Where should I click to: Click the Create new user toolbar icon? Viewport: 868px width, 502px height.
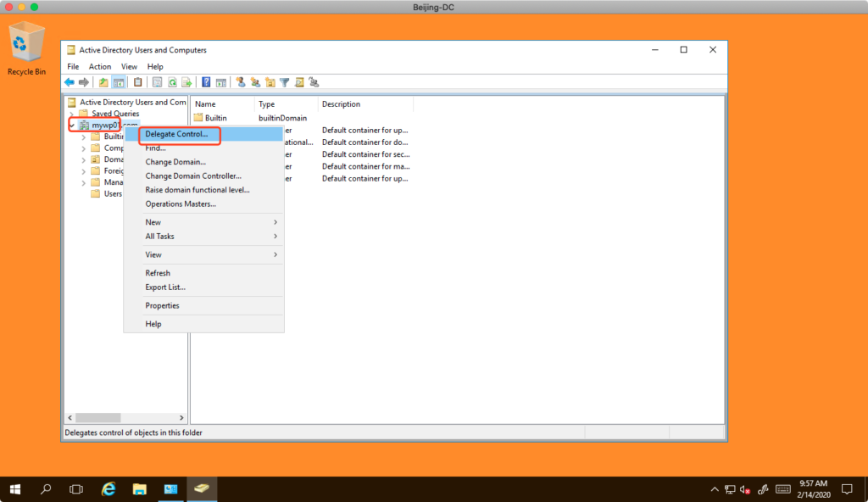pyautogui.click(x=241, y=82)
